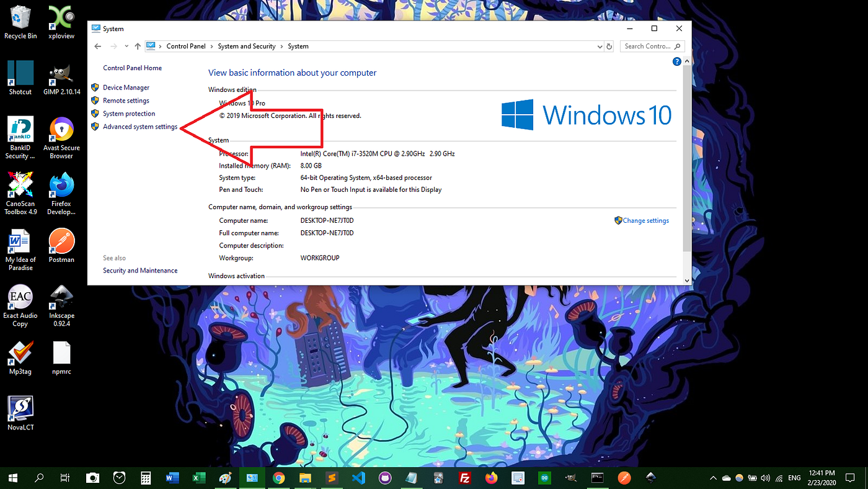Select System breadcrumb in address bar

[x=298, y=47]
